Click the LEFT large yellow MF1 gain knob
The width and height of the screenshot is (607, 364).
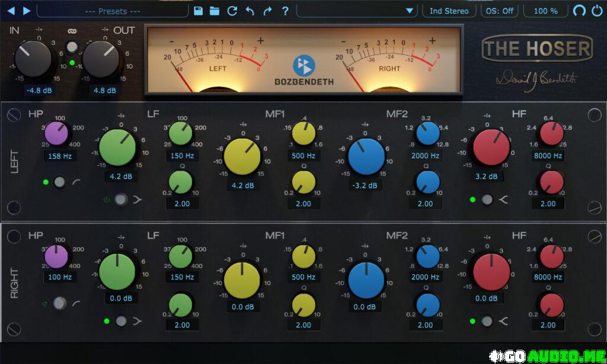pyautogui.click(x=242, y=157)
